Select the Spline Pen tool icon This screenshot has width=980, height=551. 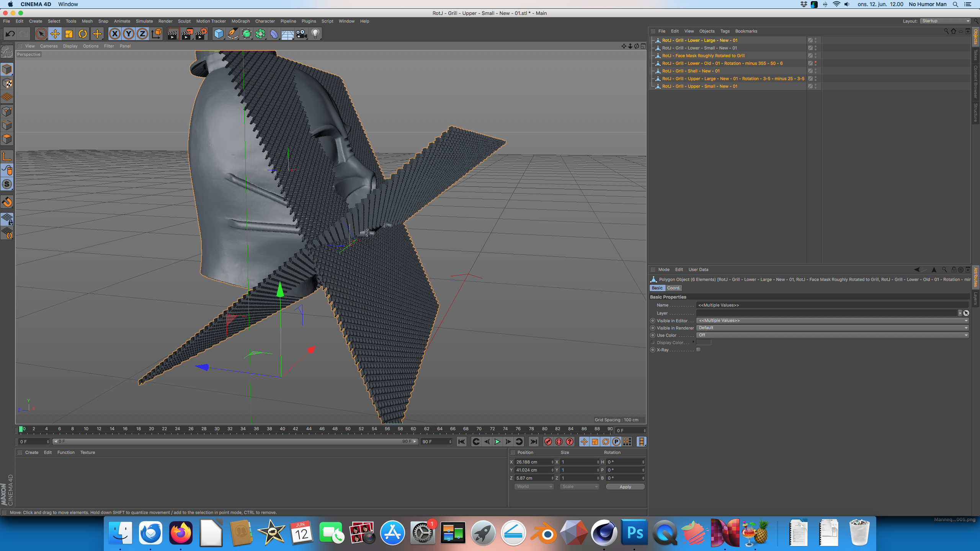(232, 34)
